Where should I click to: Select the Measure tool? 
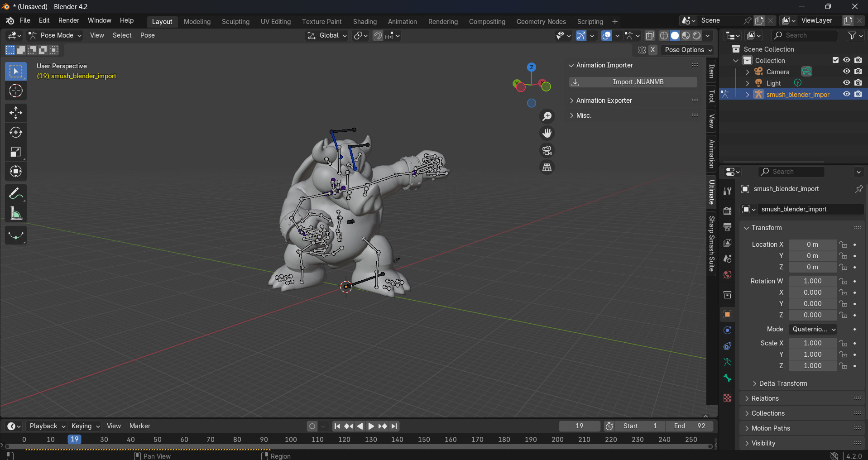point(16,213)
